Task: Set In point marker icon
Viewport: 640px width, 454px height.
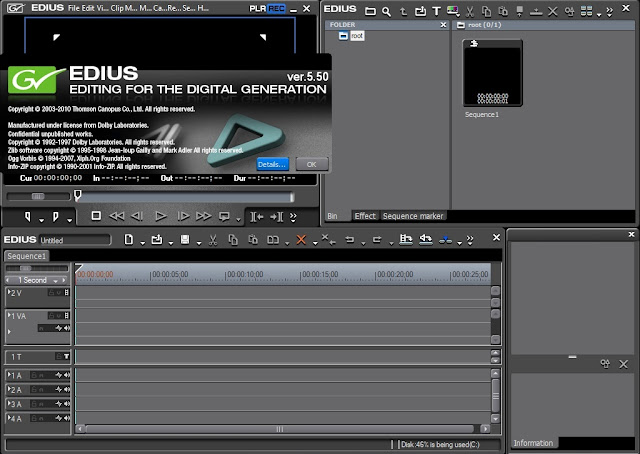Action: [28, 217]
